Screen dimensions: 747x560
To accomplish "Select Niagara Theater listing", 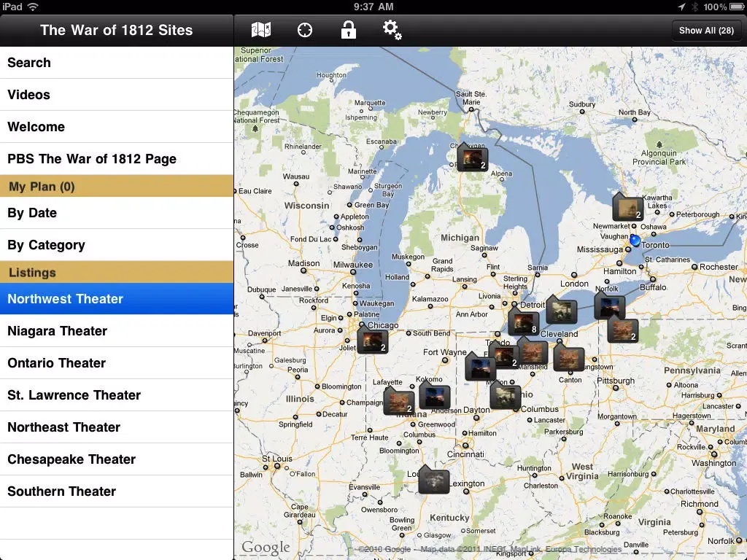I will click(x=117, y=331).
